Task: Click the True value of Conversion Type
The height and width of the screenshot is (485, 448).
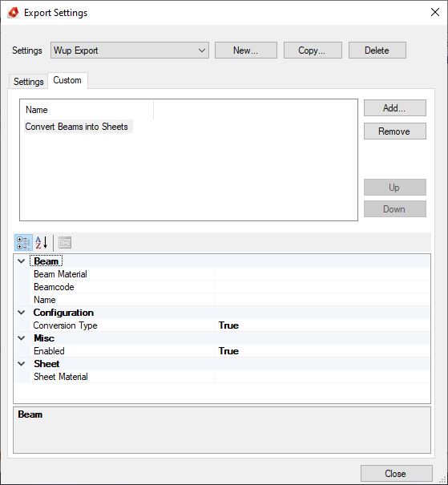Action: (x=228, y=325)
